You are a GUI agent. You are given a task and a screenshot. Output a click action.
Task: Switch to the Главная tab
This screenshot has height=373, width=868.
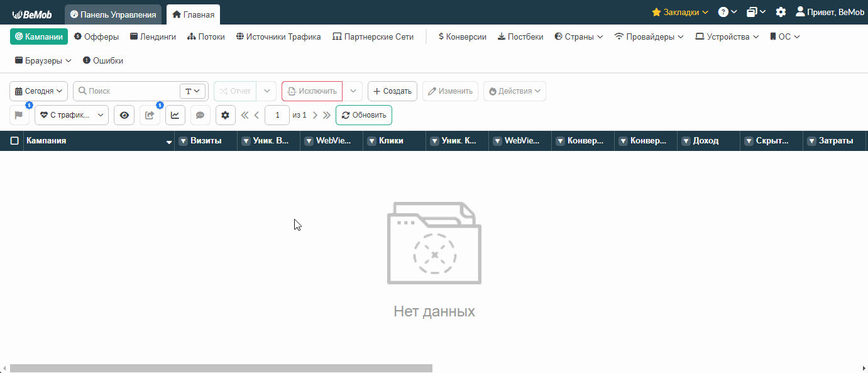pos(193,14)
